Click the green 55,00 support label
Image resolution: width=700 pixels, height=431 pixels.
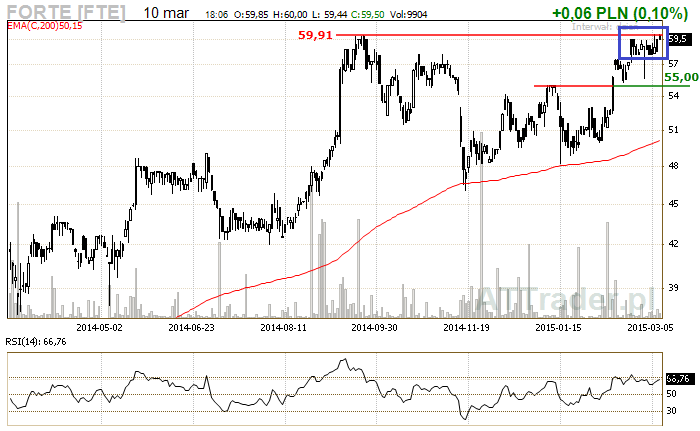pos(681,77)
